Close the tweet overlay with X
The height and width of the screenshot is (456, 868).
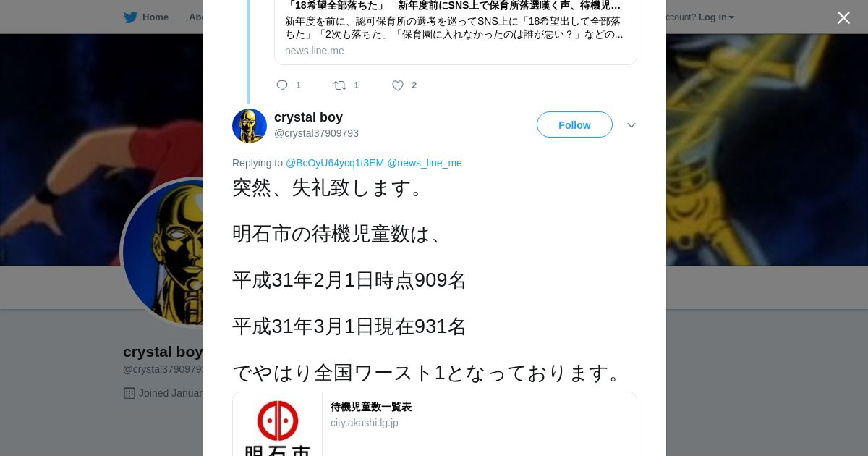tap(843, 17)
